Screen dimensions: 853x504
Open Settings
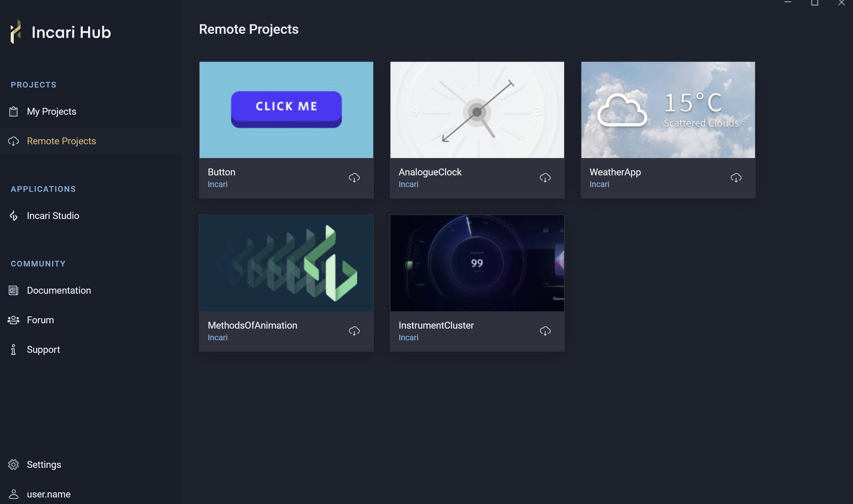(x=91, y=465)
